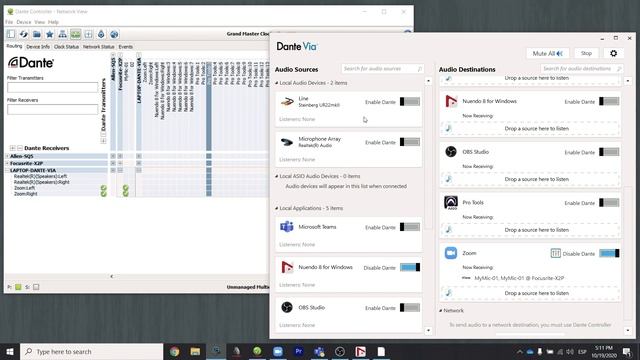Click the Zoom destination camera icon
The image size is (640, 360).
[451, 253]
